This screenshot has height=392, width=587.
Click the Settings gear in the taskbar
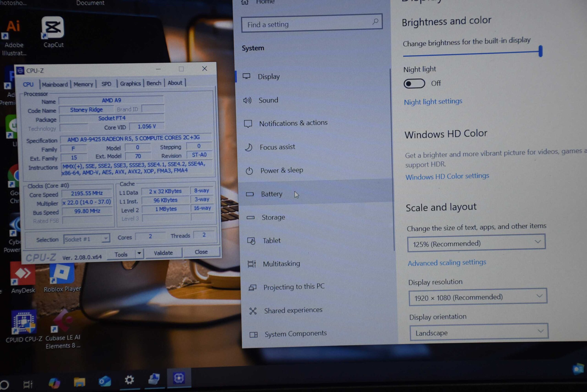129,380
